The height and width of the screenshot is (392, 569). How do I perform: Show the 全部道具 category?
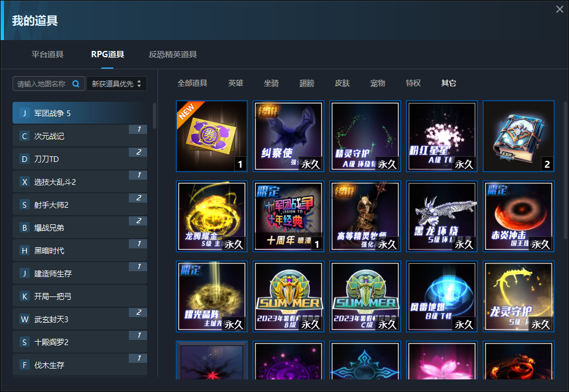point(192,83)
